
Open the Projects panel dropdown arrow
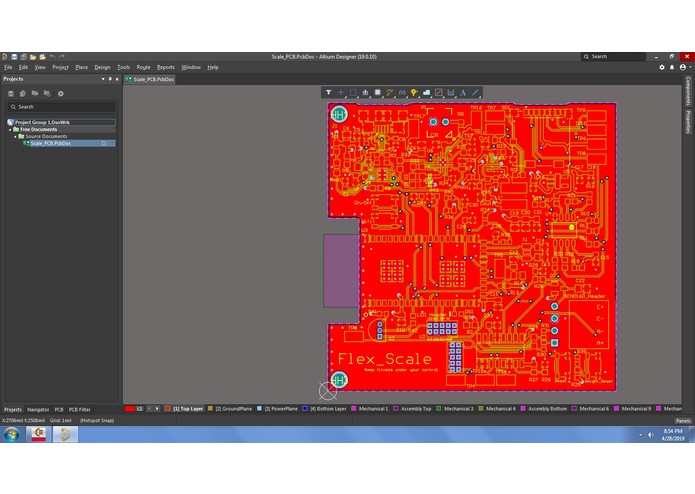click(x=103, y=79)
